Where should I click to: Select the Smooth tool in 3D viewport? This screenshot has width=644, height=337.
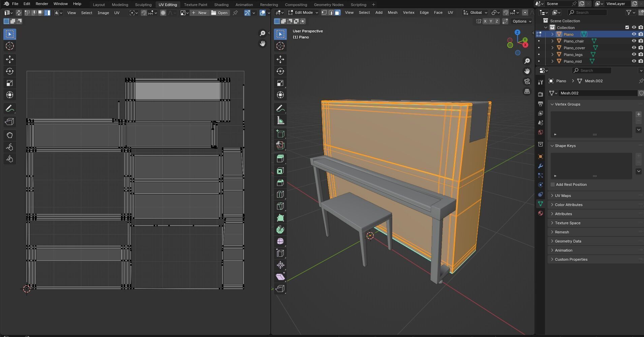pyautogui.click(x=280, y=242)
